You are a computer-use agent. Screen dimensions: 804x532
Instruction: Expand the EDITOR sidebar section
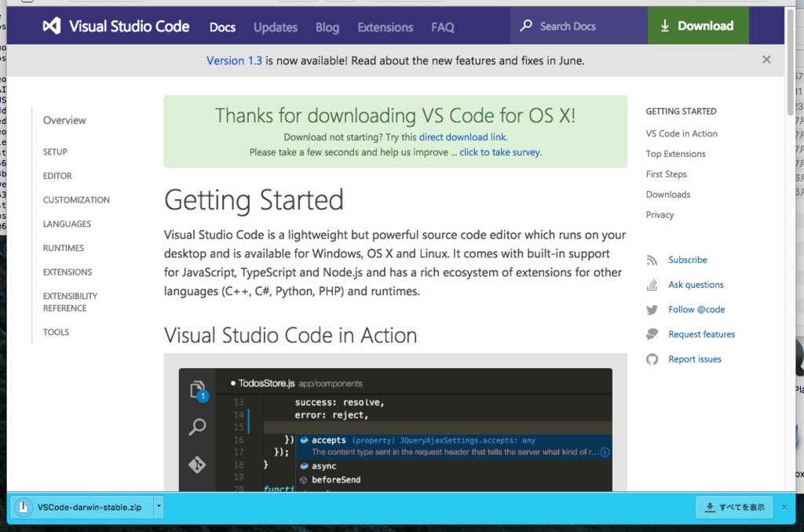pyautogui.click(x=57, y=176)
